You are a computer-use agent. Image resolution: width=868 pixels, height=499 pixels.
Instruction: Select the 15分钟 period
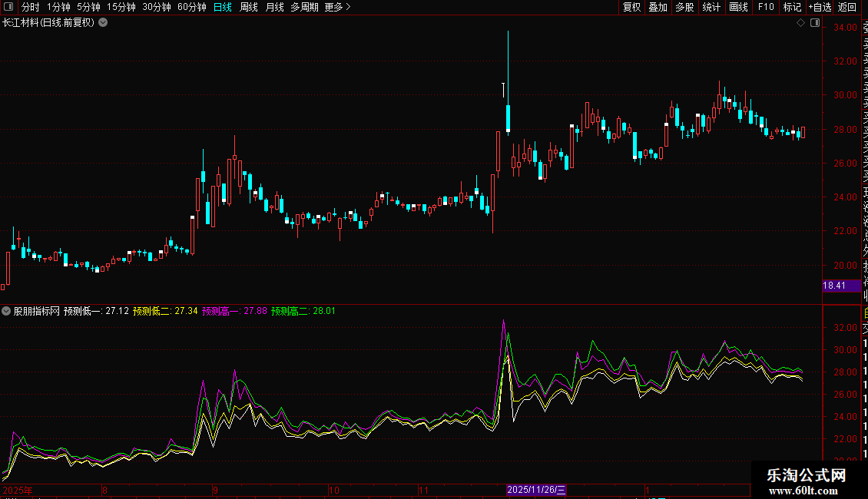coord(121,7)
